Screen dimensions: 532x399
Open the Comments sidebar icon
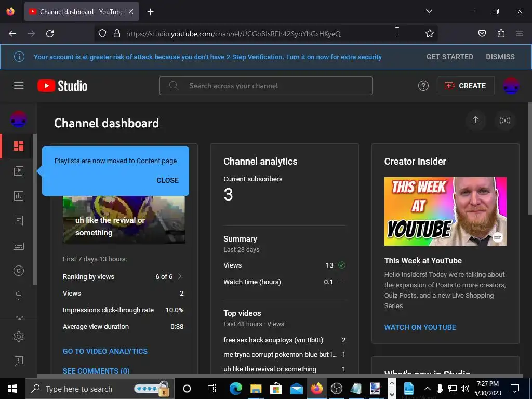tap(19, 220)
